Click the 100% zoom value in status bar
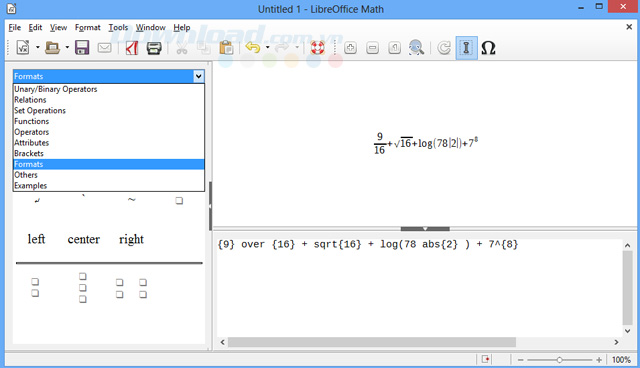Image resolution: width=640 pixels, height=368 pixels. 621,360
